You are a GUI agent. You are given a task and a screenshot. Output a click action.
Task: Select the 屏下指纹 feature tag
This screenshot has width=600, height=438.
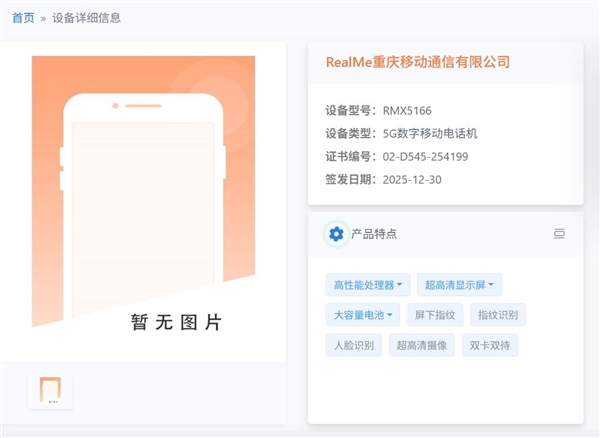(435, 315)
